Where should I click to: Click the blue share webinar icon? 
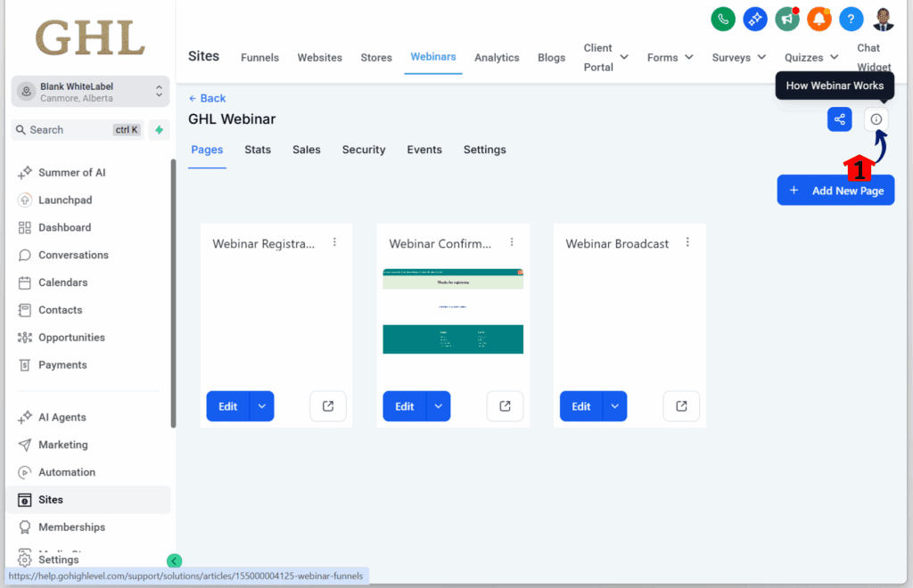click(x=839, y=119)
